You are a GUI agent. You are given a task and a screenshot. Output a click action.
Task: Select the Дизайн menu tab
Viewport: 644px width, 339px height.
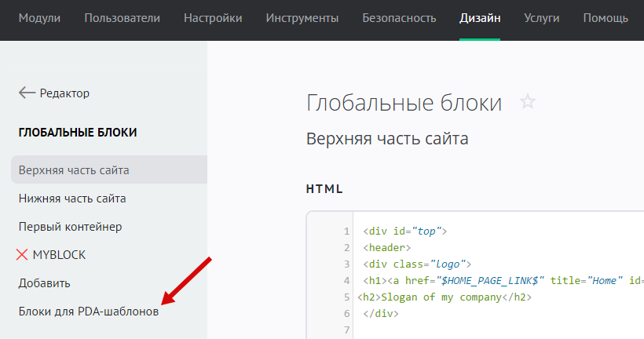pos(480,17)
